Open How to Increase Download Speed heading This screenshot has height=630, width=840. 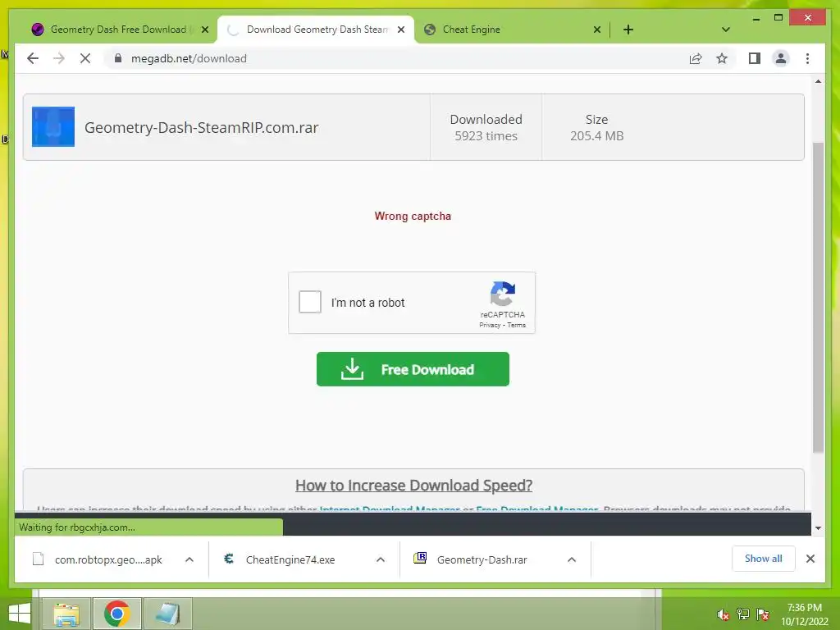413,486
